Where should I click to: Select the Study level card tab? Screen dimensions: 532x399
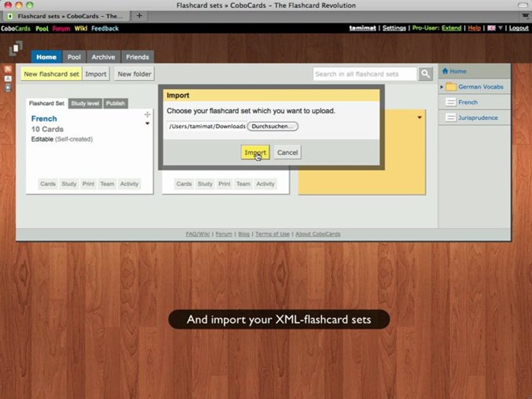click(x=85, y=103)
